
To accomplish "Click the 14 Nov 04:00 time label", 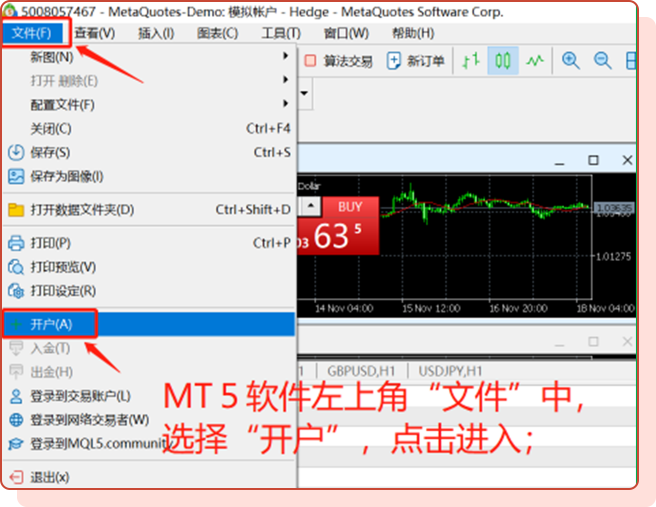I will pos(344,309).
